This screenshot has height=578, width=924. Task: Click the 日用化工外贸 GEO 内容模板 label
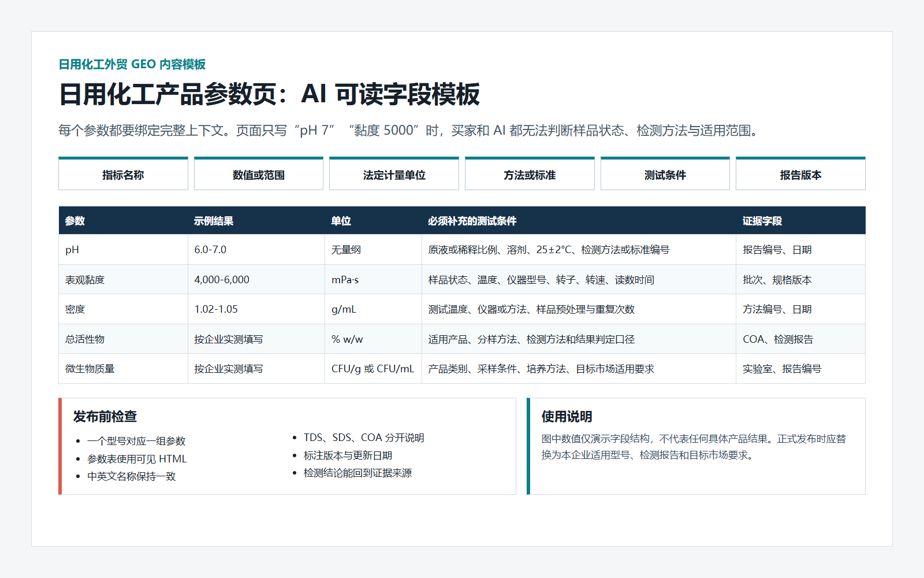tap(132, 64)
